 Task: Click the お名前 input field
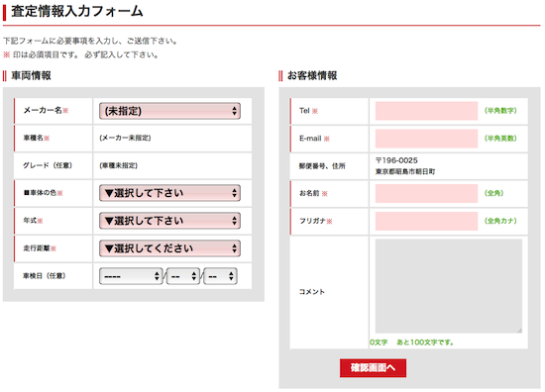[x=426, y=193]
